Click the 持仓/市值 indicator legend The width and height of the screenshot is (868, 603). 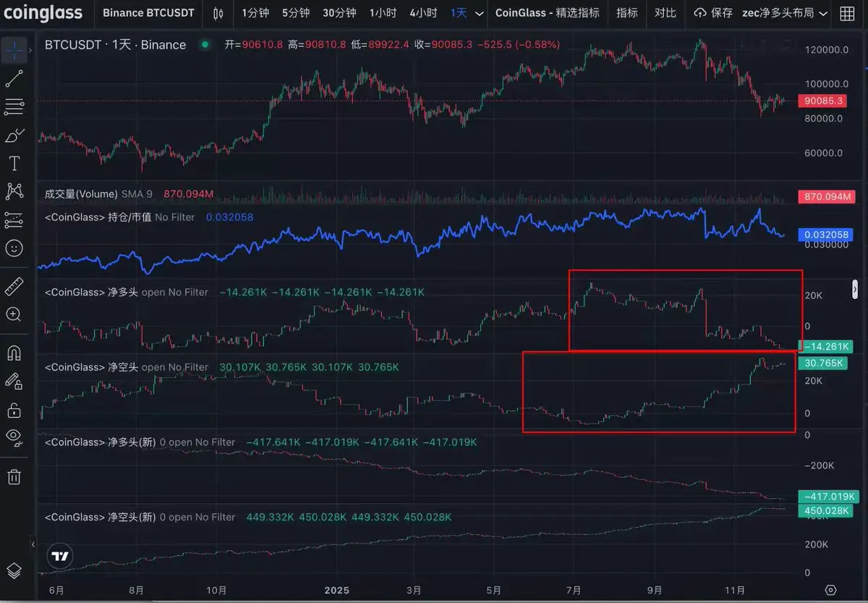pos(120,216)
